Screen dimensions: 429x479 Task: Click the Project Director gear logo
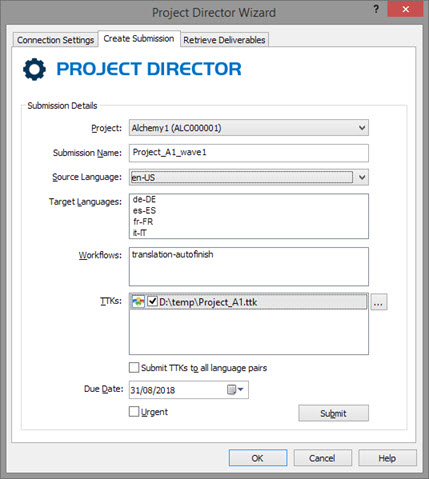point(34,69)
